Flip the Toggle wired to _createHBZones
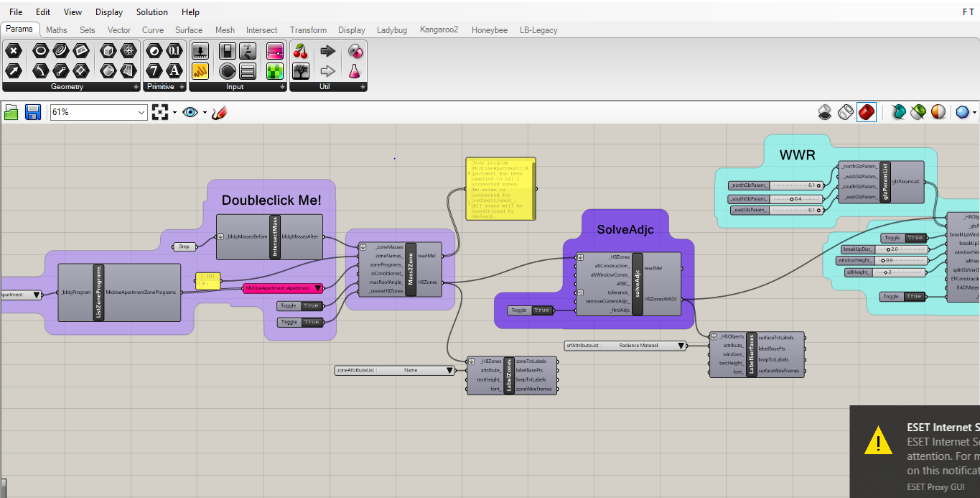 pyautogui.click(x=299, y=322)
